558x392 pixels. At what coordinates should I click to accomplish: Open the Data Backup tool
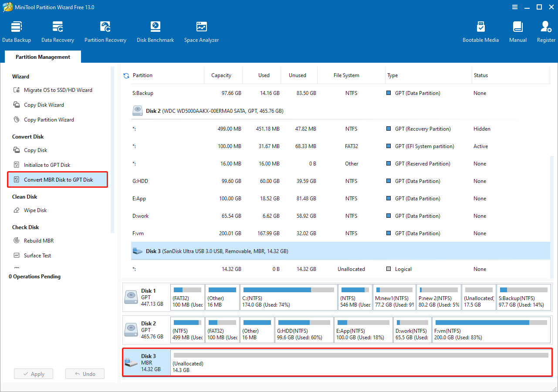click(x=17, y=30)
